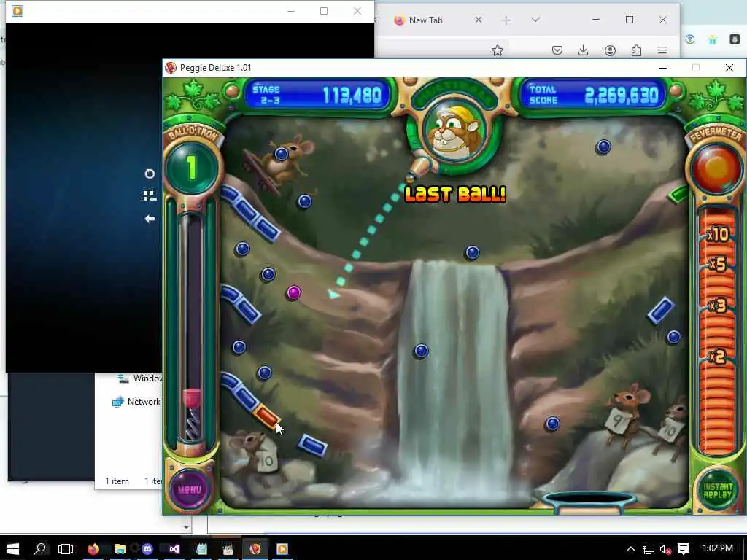Screen dimensions: 747x560
Task: Click the blue peg inside the waterfall
Action: [421, 351]
